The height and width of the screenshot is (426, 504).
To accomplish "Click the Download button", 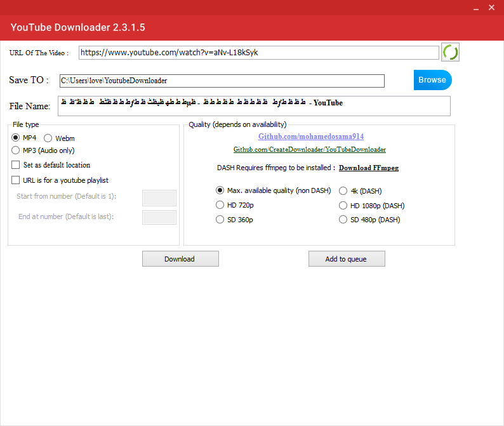I will [180, 259].
